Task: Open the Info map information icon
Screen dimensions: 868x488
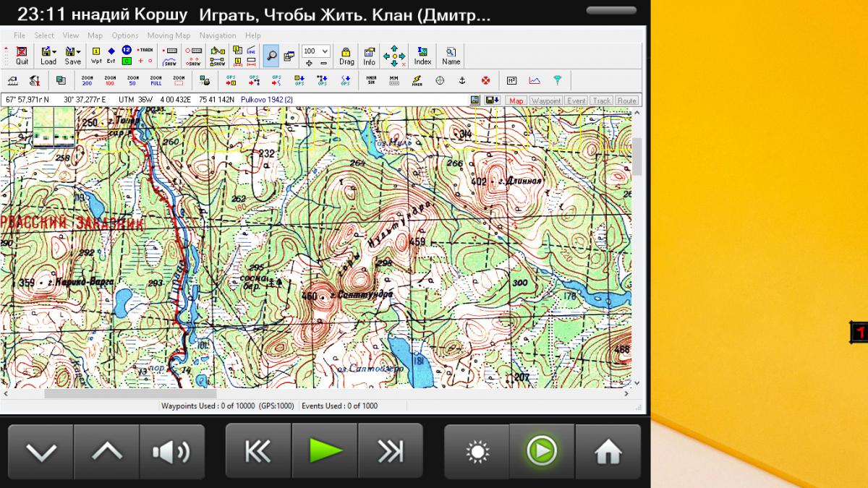Action: pyautogui.click(x=369, y=55)
